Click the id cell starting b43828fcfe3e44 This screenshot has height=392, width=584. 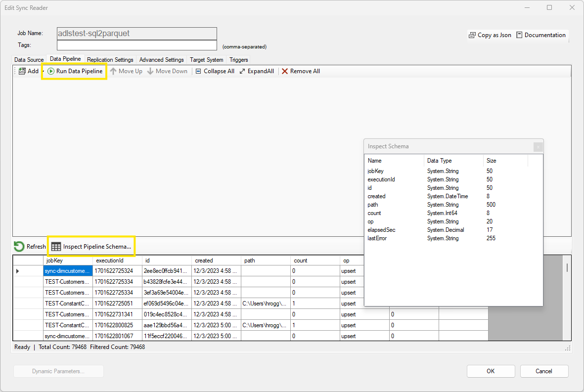coord(167,282)
